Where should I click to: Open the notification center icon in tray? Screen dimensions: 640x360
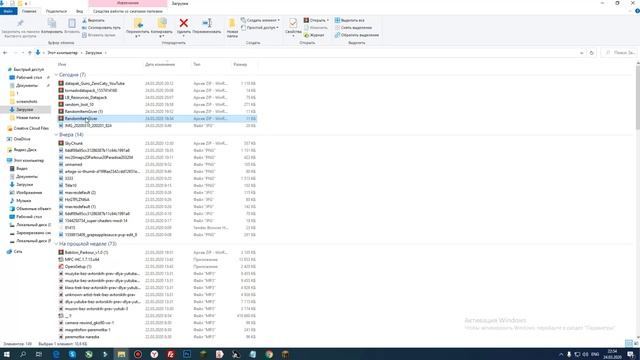pos(631,354)
